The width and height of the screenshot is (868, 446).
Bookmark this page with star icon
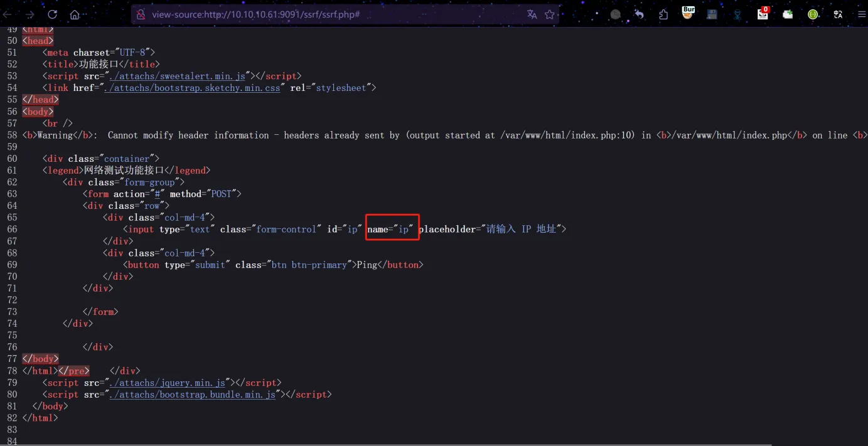[x=550, y=14]
